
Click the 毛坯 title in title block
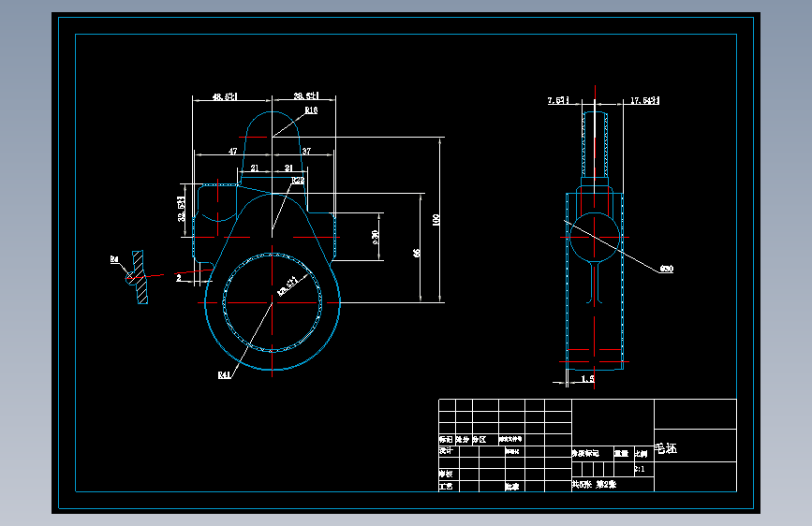666,448
